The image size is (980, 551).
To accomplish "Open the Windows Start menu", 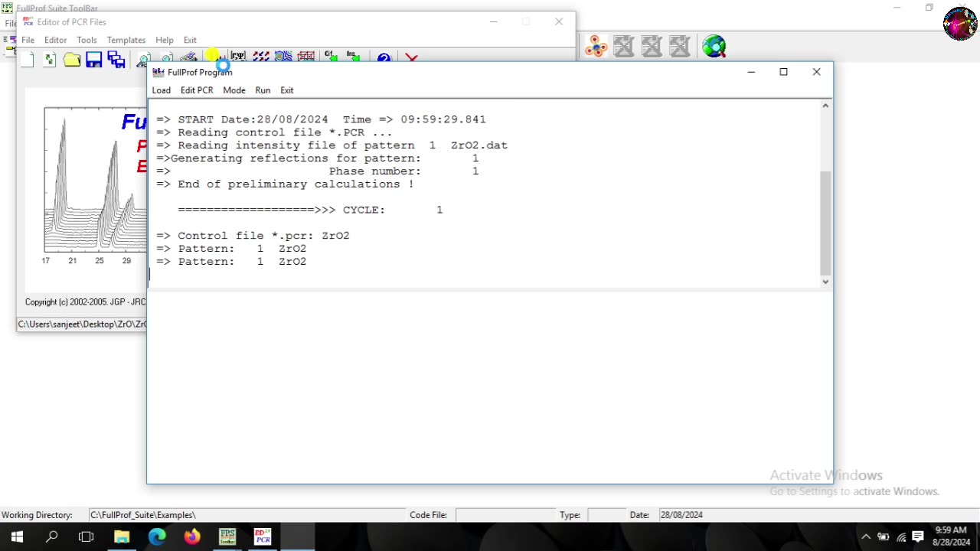I will tap(17, 537).
